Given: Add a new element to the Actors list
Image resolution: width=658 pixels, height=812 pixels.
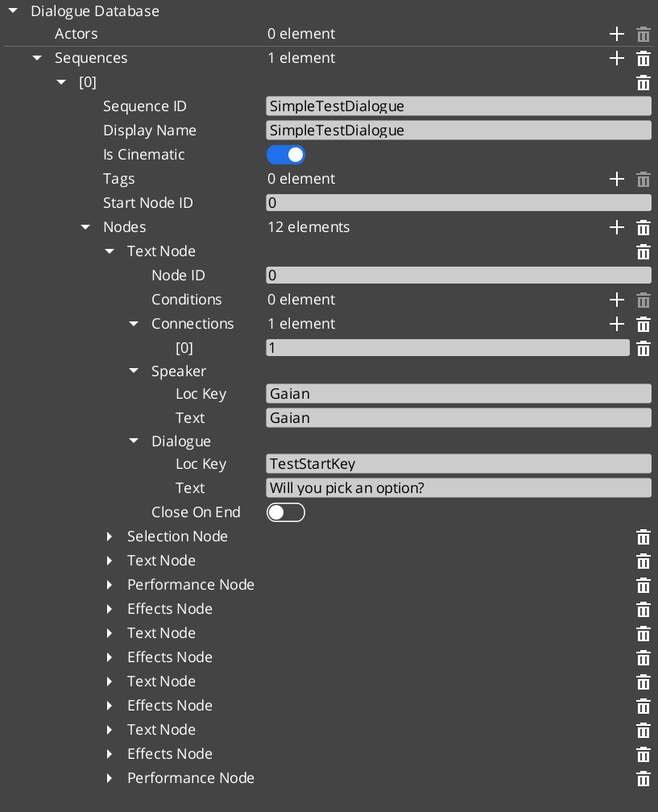Looking at the screenshot, I should pyautogui.click(x=617, y=34).
